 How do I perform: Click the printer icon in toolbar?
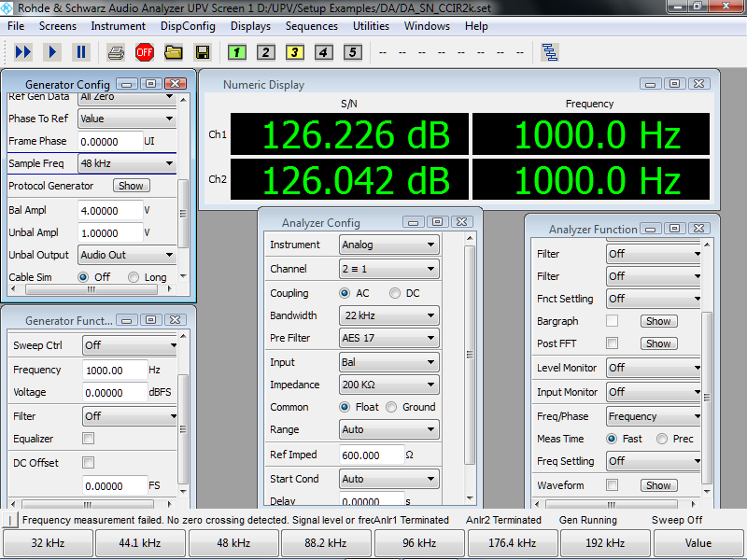116,52
